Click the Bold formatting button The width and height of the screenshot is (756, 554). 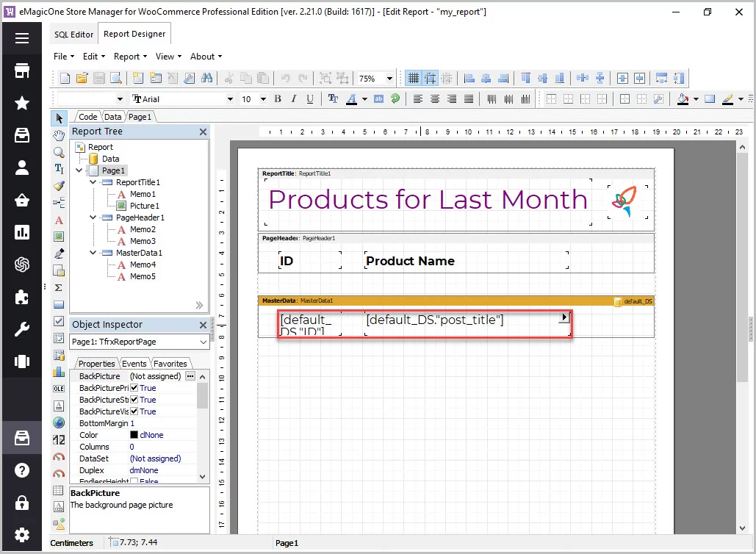point(278,99)
